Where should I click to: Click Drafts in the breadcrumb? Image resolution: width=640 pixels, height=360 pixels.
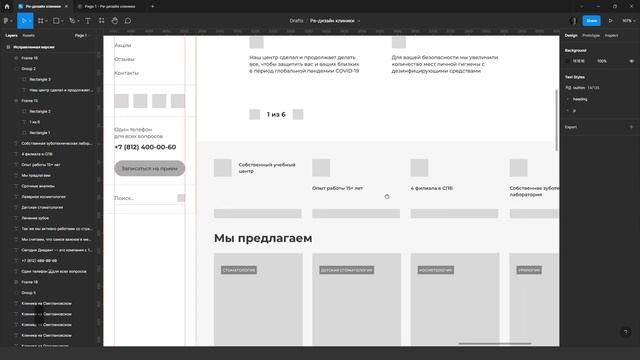tap(296, 21)
